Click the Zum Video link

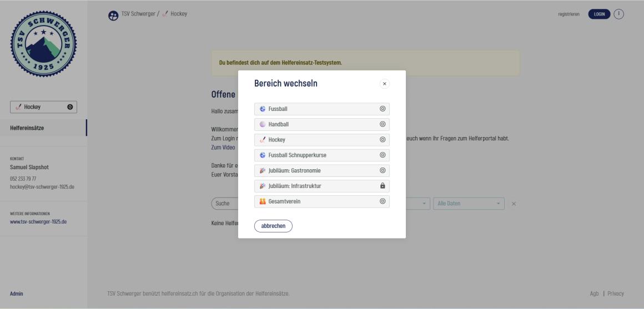223,148
